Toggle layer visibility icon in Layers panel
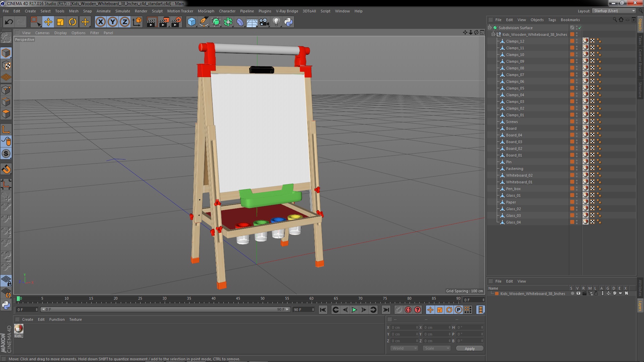Viewport: 644px width, 362px height. 578,294
